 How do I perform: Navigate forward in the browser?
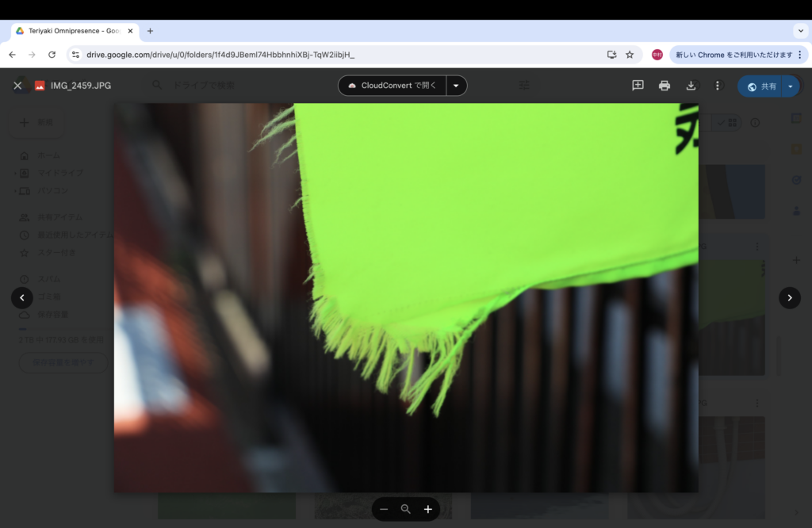click(32, 55)
